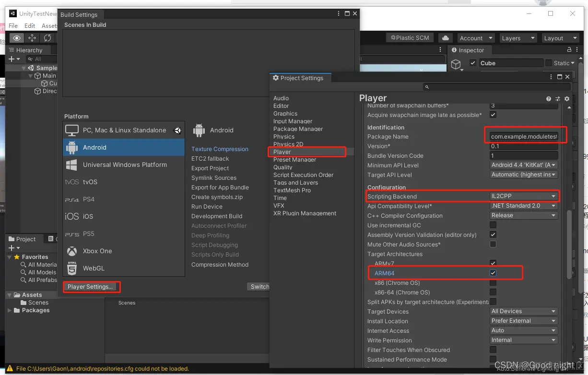The height and width of the screenshot is (375, 588).
Task: Open Write Permission dropdown
Action: coord(524,340)
